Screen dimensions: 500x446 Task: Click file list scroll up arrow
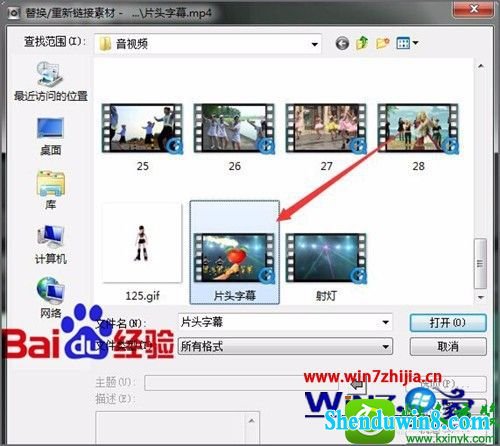click(481, 66)
